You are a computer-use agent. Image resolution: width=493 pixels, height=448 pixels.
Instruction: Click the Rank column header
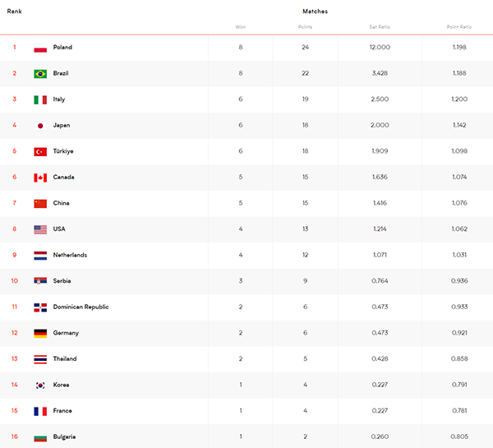click(x=15, y=12)
